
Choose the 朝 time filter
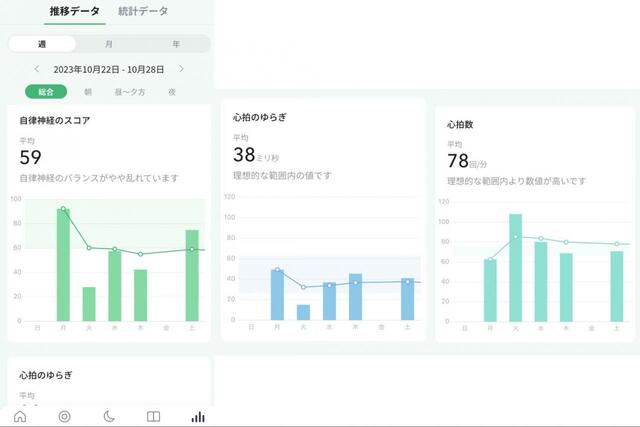point(88,92)
